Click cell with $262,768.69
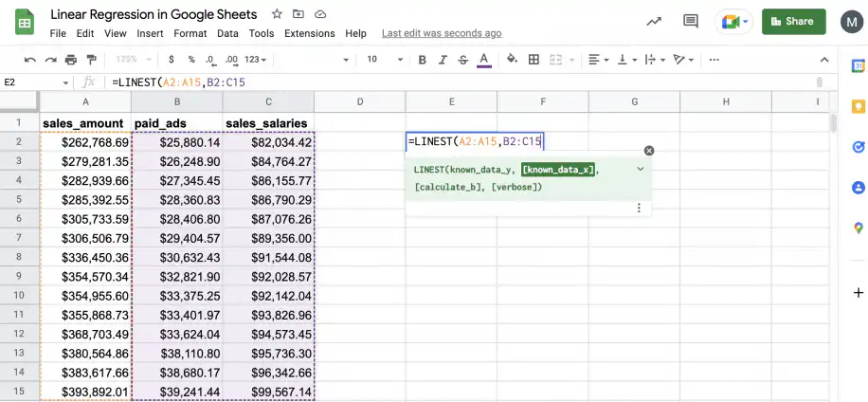The width and height of the screenshot is (868, 402). [x=86, y=142]
